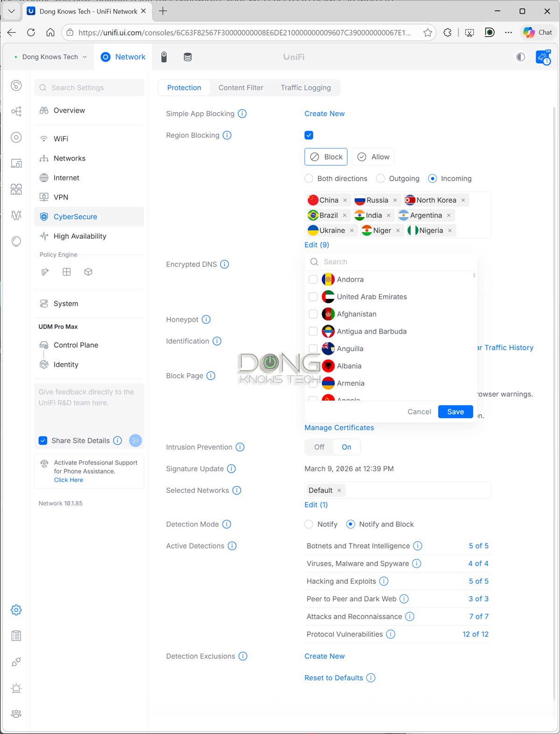Image resolution: width=560 pixels, height=734 pixels.
Task: Show Intrusion Prevention info icon
Action: 240,447
